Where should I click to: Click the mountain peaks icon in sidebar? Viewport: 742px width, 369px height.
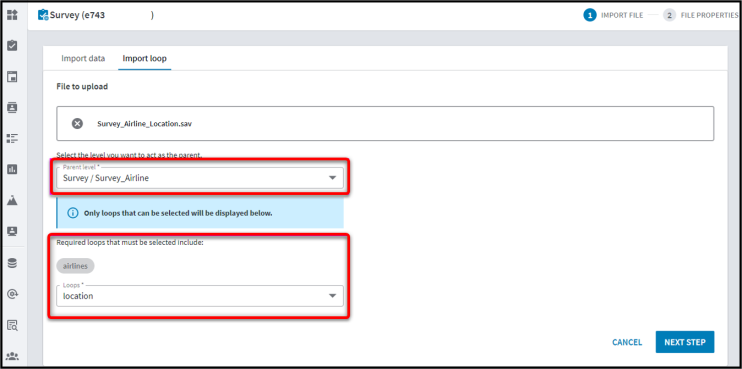coord(12,200)
